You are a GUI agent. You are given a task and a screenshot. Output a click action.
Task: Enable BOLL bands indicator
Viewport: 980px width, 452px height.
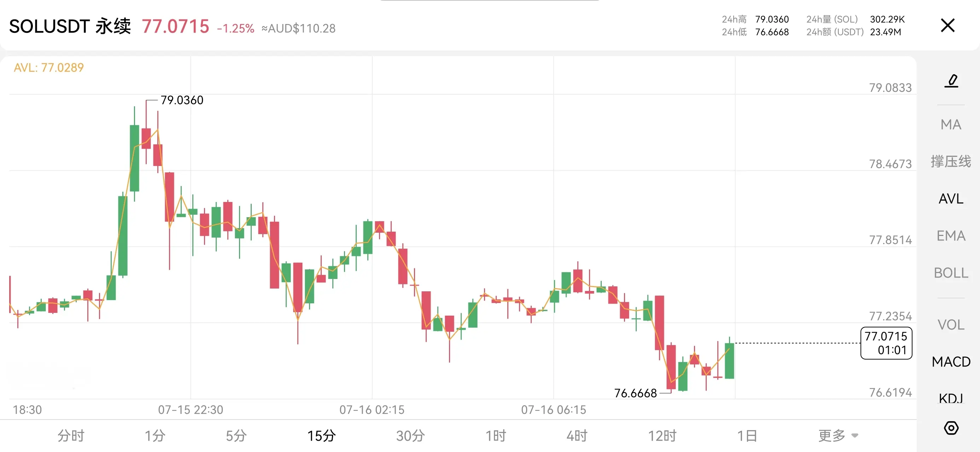(951, 273)
